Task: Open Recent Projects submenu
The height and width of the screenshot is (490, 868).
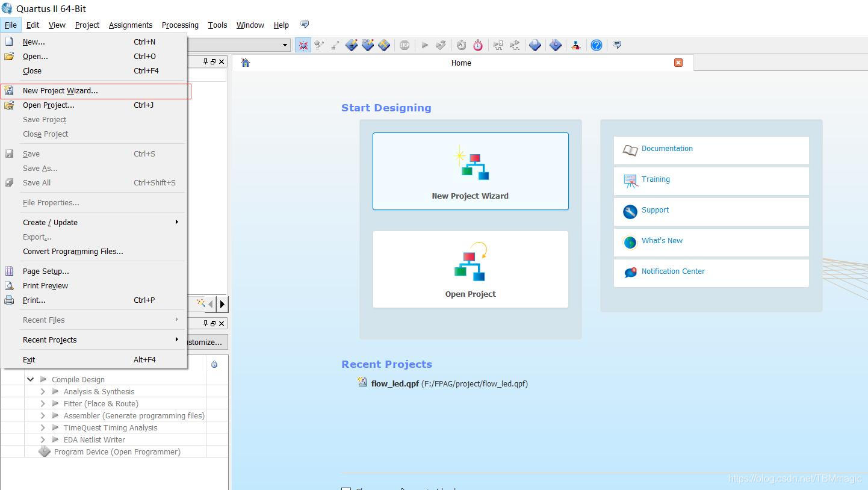Action: [94, 340]
